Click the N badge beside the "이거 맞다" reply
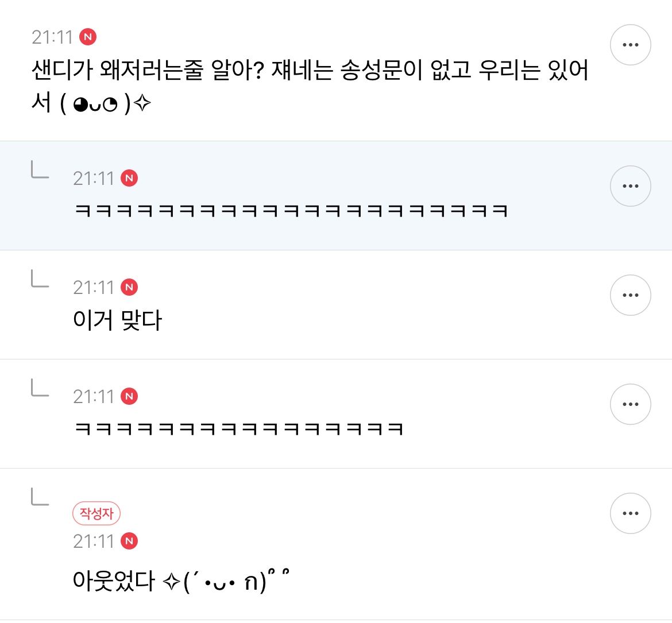672x623 pixels. point(129,288)
